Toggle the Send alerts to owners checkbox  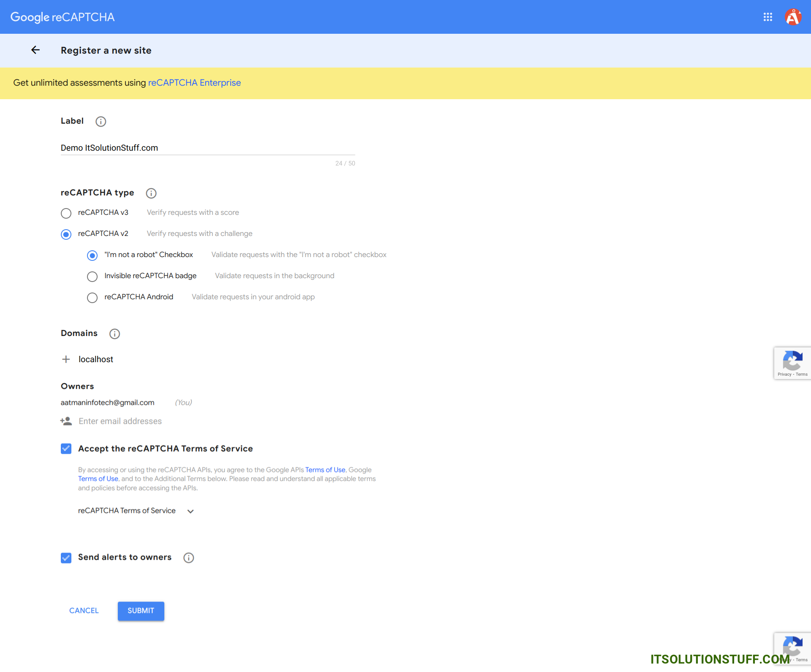pyautogui.click(x=66, y=558)
